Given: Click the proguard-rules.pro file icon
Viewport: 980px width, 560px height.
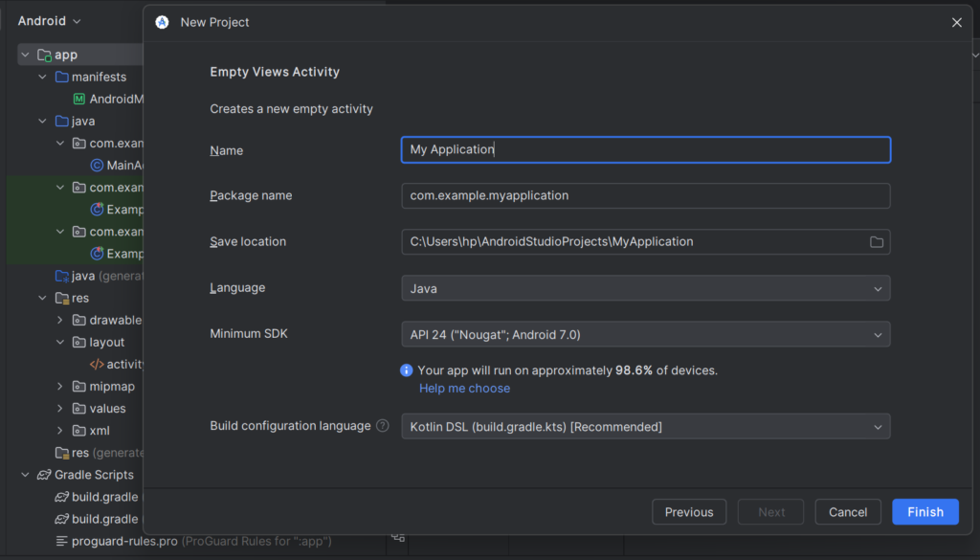Looking at the screenshot, I should [61, 541].
